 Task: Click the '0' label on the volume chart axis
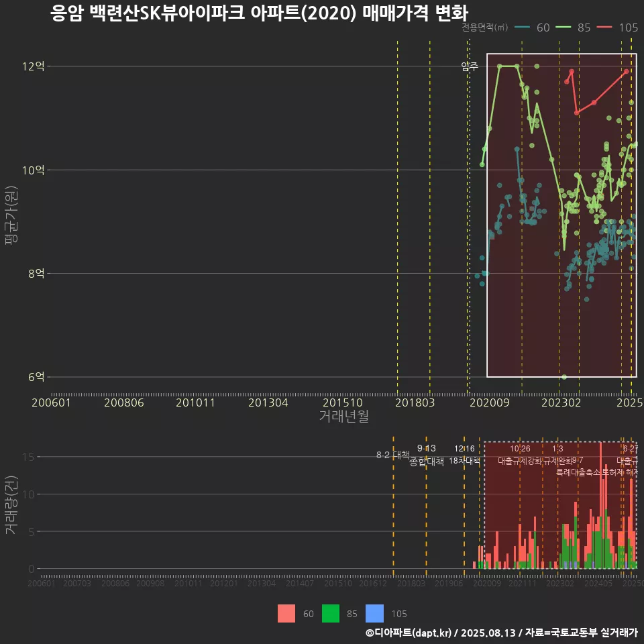click(x=32, y=569)
